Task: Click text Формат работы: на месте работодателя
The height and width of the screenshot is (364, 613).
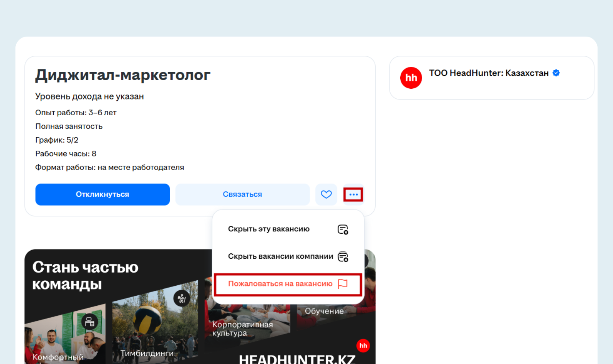Action: [x=110, y=167]
